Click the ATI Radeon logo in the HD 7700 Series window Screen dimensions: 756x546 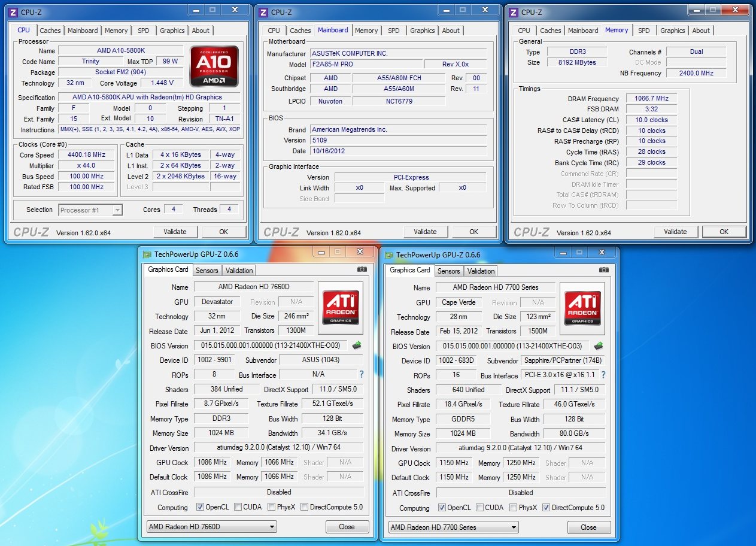[582, 308]
